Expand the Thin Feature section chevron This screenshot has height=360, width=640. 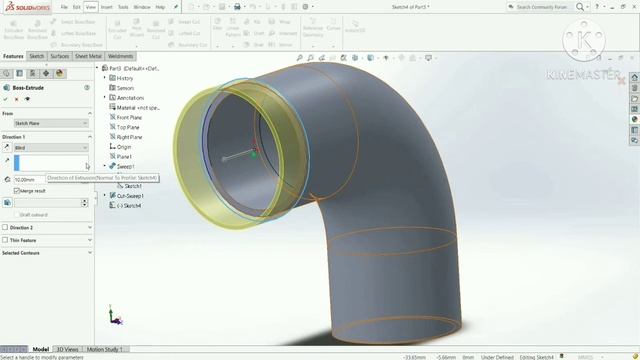click(x=90, y=240)
